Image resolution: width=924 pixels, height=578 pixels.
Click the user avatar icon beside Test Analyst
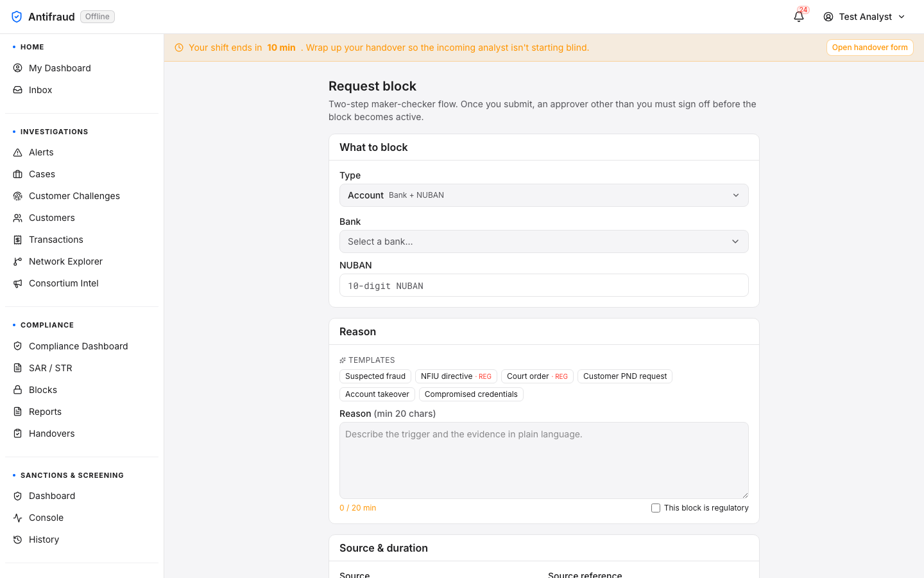coord(828,17)
